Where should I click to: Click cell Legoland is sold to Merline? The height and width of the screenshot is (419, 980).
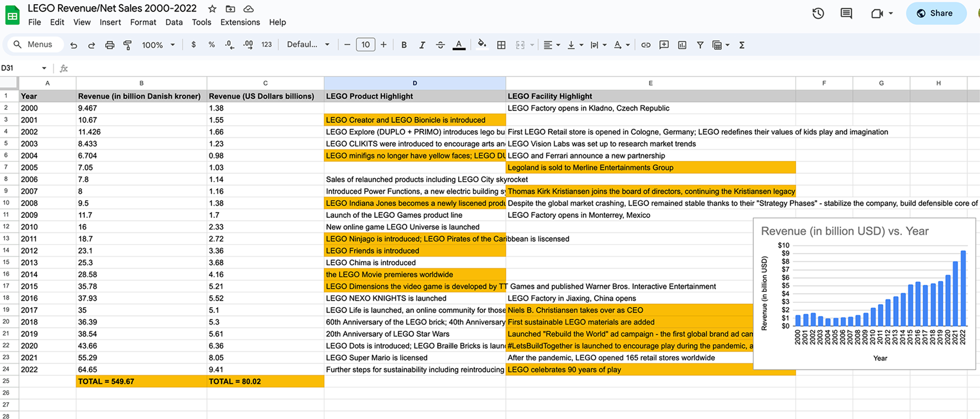651,167
